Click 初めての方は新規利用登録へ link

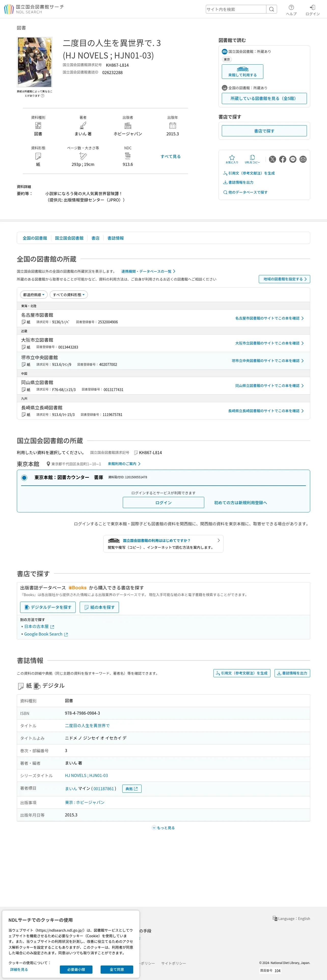241,502
